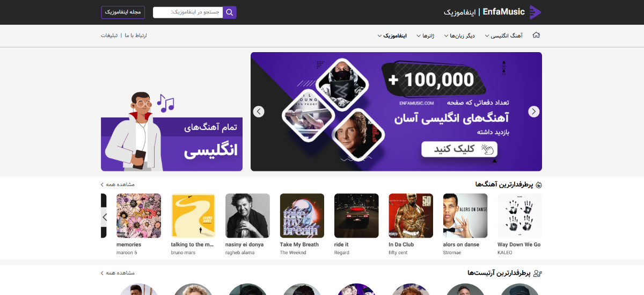Image resolution: width=644 pixels, height=295 pixels.
Task: Open the ارتباط با ما link
Action: 136,35
